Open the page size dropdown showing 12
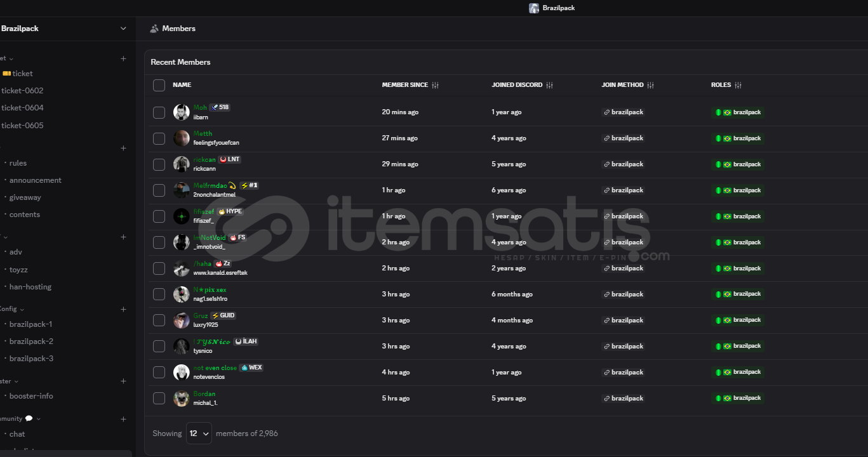This screenshot has width=868, height=457. [199, 434]
